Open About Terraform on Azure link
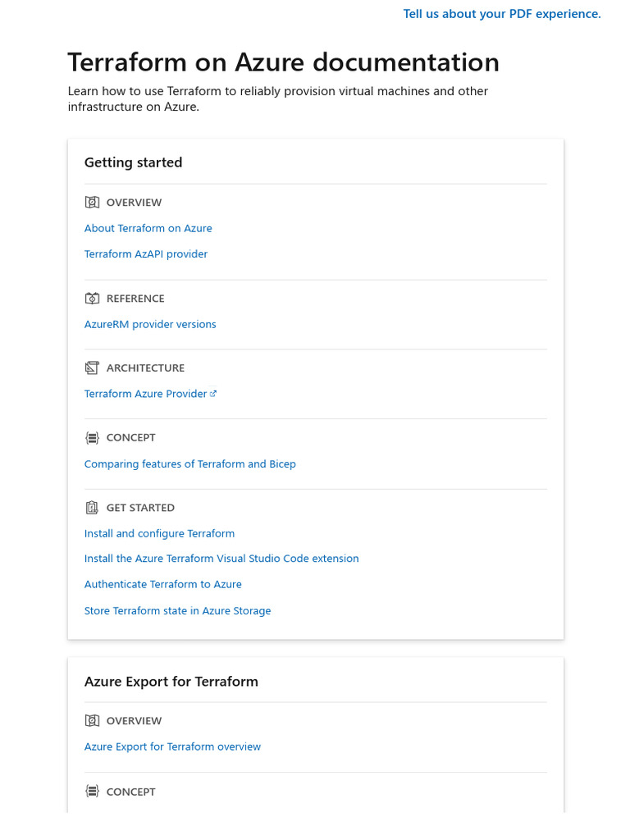630x840 pixels. [148, 228]
